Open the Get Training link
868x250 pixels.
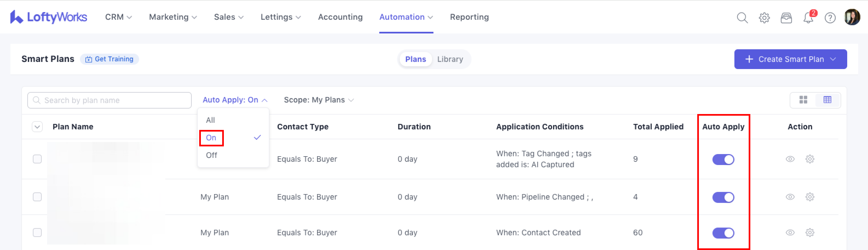(109, 59)
